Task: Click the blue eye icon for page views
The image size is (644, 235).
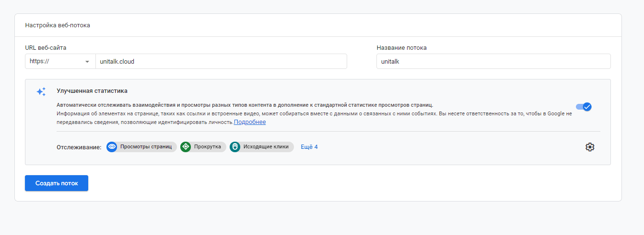Action: (x=112, y=147)
